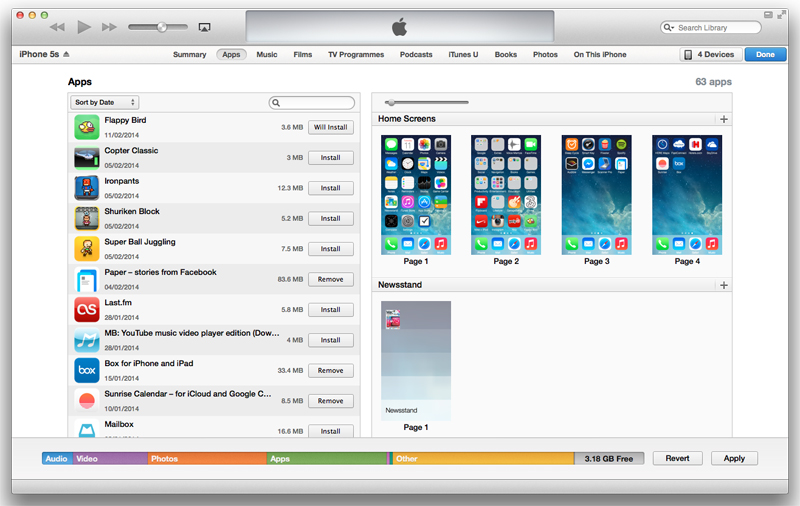Click the rewind playback button
Viewport: 800px width, 506px height.
[57, 27]
